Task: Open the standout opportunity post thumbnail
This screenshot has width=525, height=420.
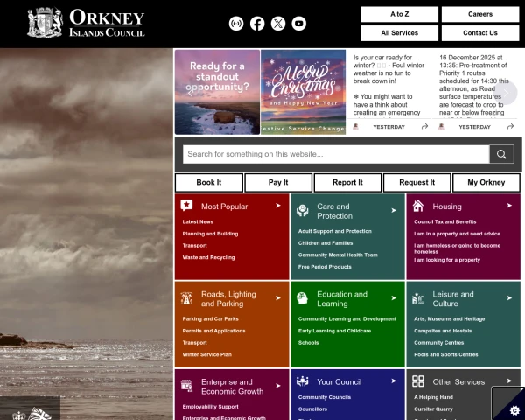Action: [217, 92]
